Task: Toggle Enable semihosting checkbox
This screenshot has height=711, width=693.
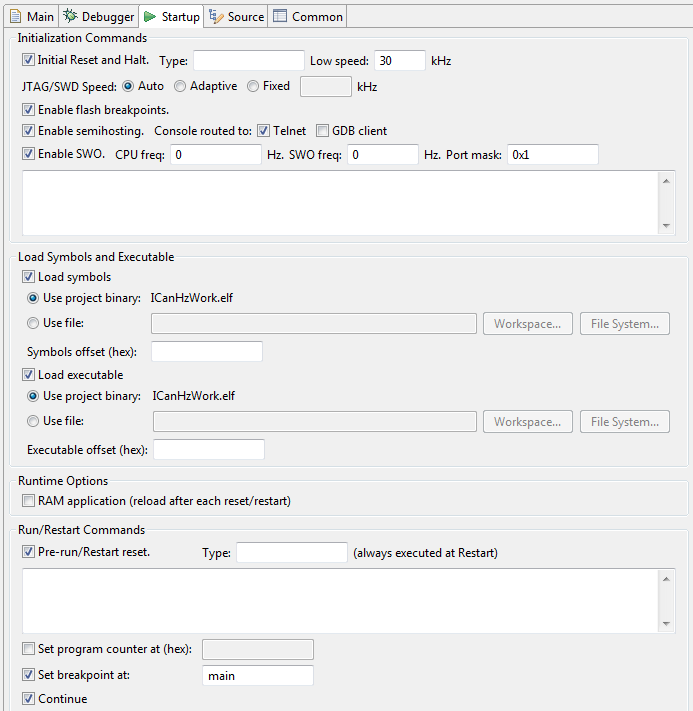Action: (x=28, y=131)
